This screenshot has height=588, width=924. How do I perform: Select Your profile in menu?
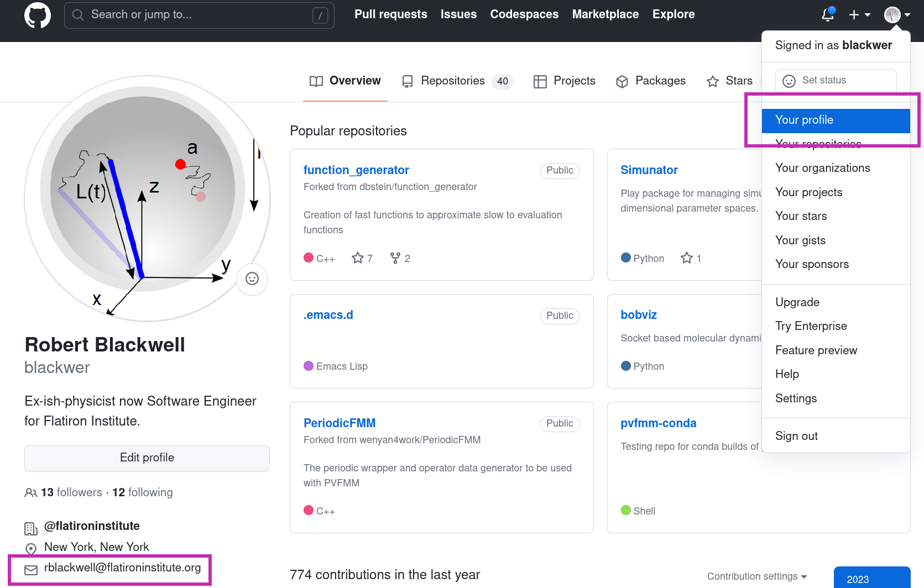point(836,120)
